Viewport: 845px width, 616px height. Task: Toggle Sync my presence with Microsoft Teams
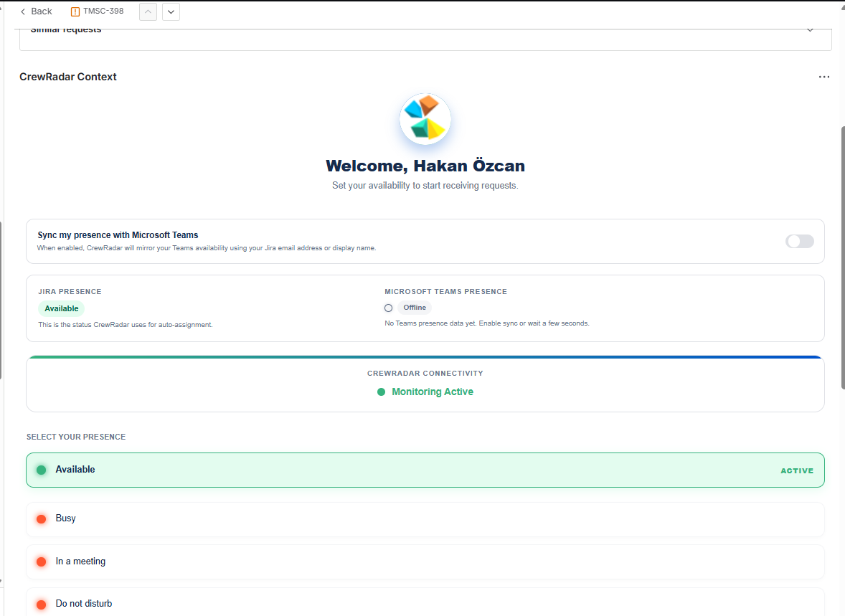[x=799, y=242]
